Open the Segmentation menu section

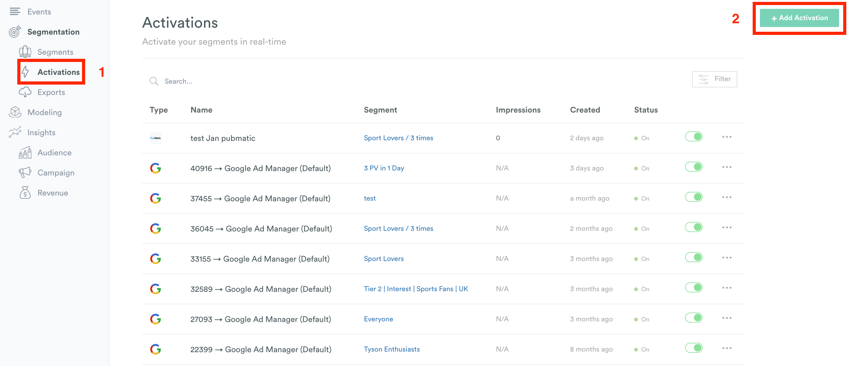coord(53,31)
